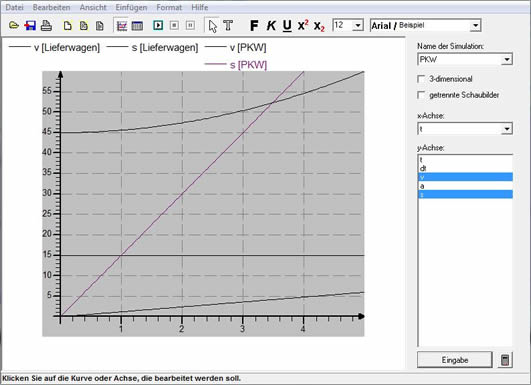
Task: Open the font size 12 dropdown
Action: [x=358, y=25]
